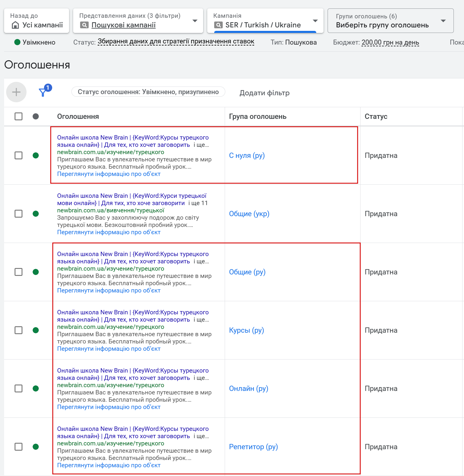Toggle the green status dot for Общие (ру) ad
The image size is (464, 476).
pyautogui.click(x=36, y=272)
